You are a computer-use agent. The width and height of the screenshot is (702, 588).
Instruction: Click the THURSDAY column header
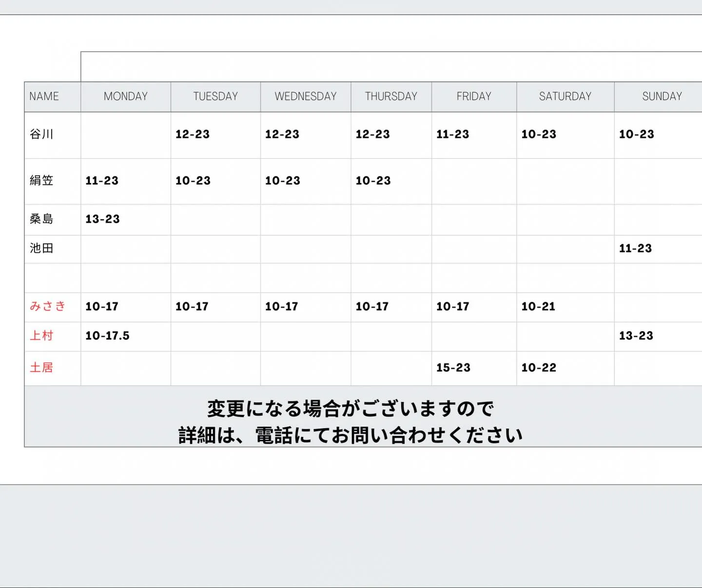(390, 96)
